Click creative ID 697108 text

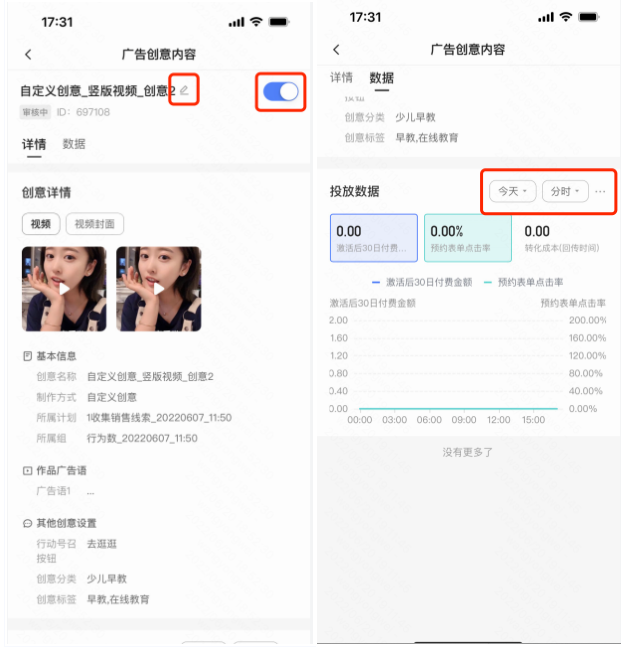[x=83, y=112]
